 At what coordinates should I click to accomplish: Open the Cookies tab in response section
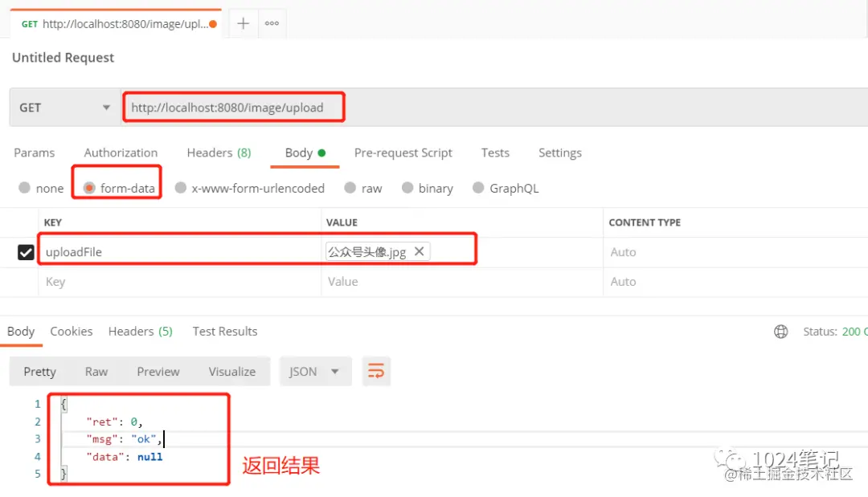click(x=71, y=331)
